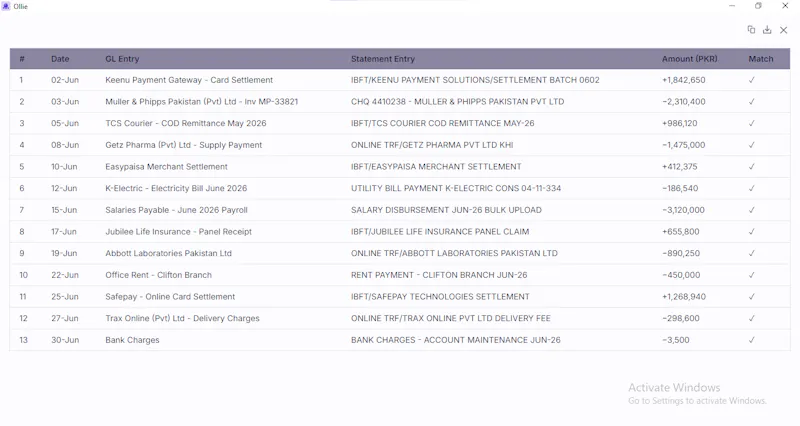This screenshot has width=800, height=426.
Task: Click the match checkmark in the 02-Jun row
Action: point(752,80)
